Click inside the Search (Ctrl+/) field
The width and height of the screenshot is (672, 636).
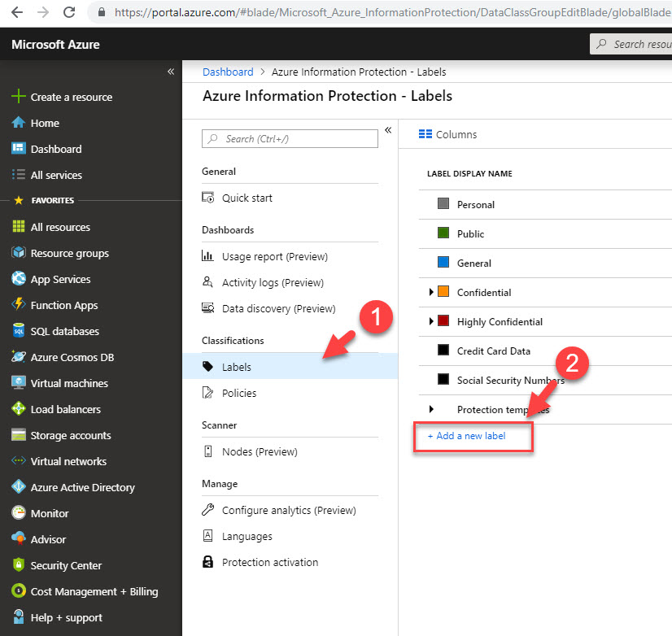pyautogui.click(x=289, y=138)
